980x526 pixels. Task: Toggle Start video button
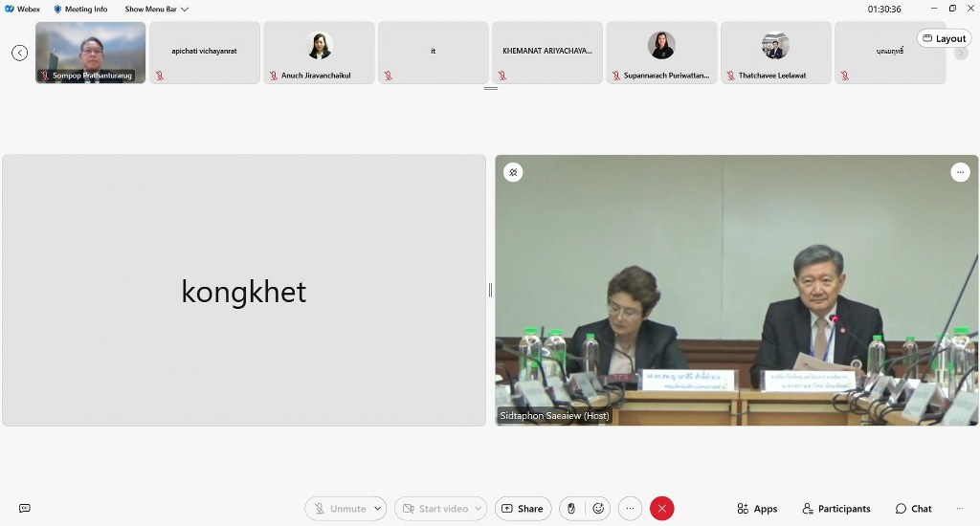point(434,509)
